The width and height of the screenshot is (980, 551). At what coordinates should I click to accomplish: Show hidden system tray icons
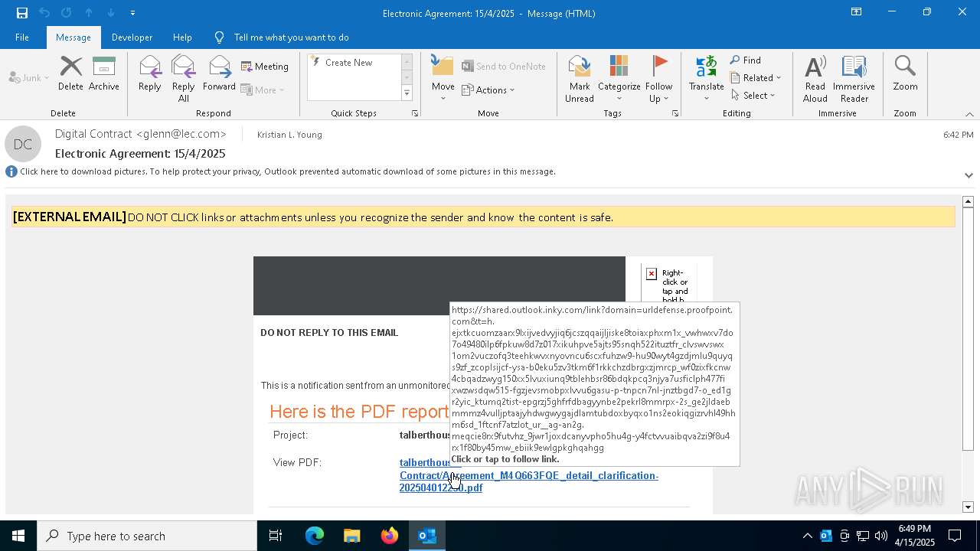807,536
